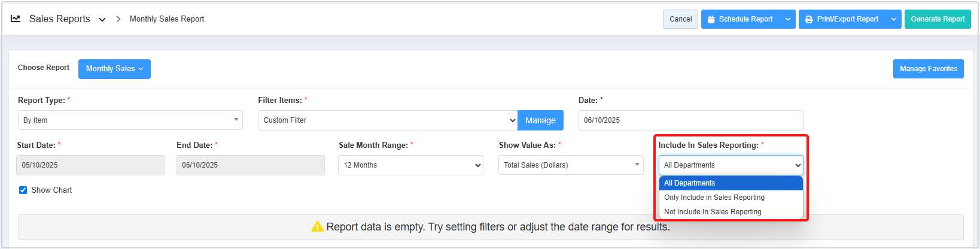Select All Departments in the open list
This screenshot has height=249, width=980.
[689, 183]
